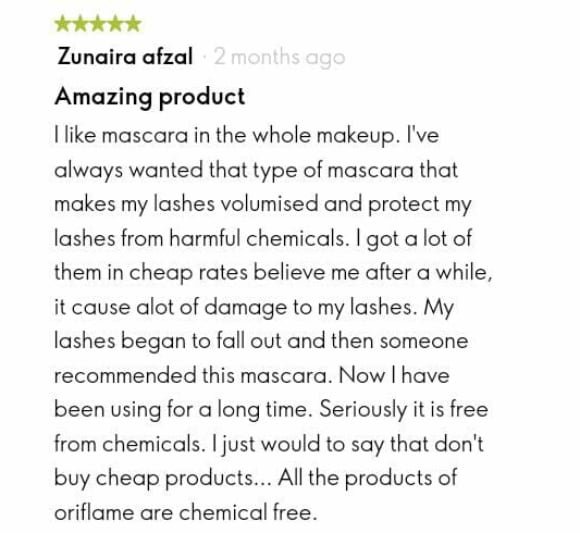Viewport: 580px width, 533px height.
Task: Click the line 'lashes from harmful chemicals'
Action: pos(263,239)
